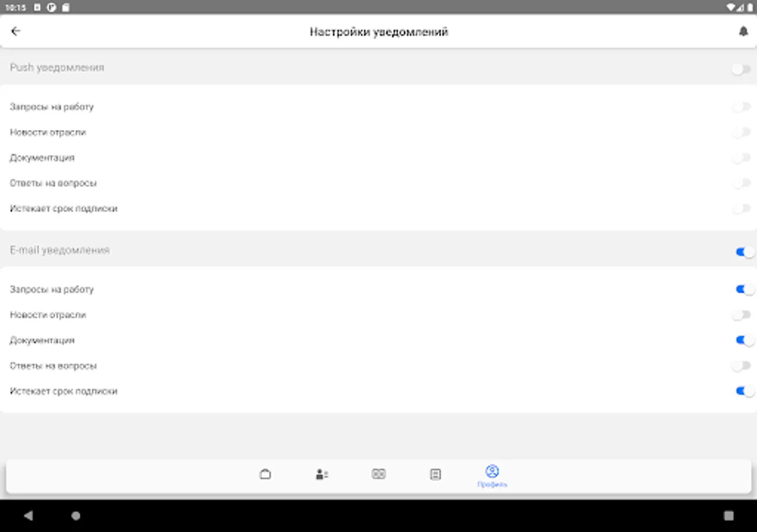Toggle push Документация switch
757x532 pixels.
click(742, 158)
